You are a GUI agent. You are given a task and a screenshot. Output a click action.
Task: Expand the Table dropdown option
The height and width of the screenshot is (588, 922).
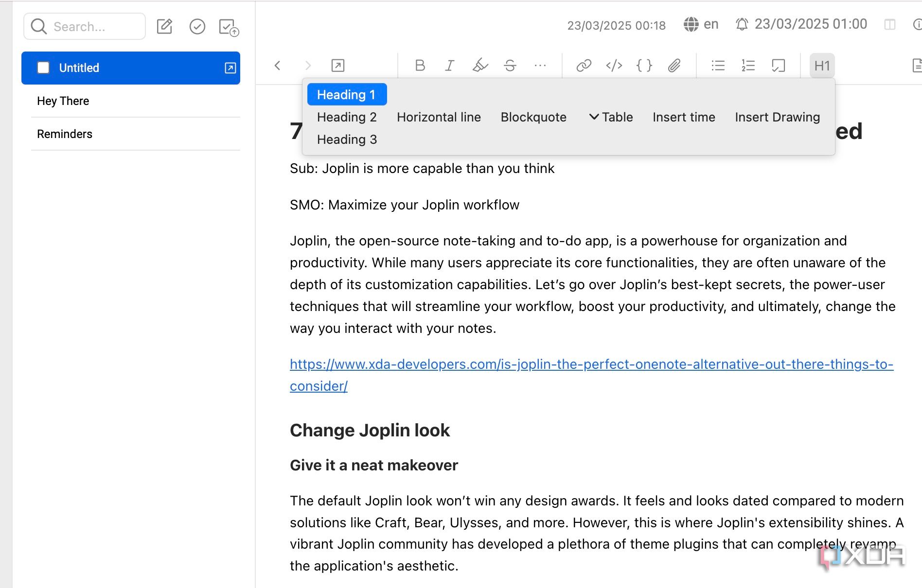611,117
